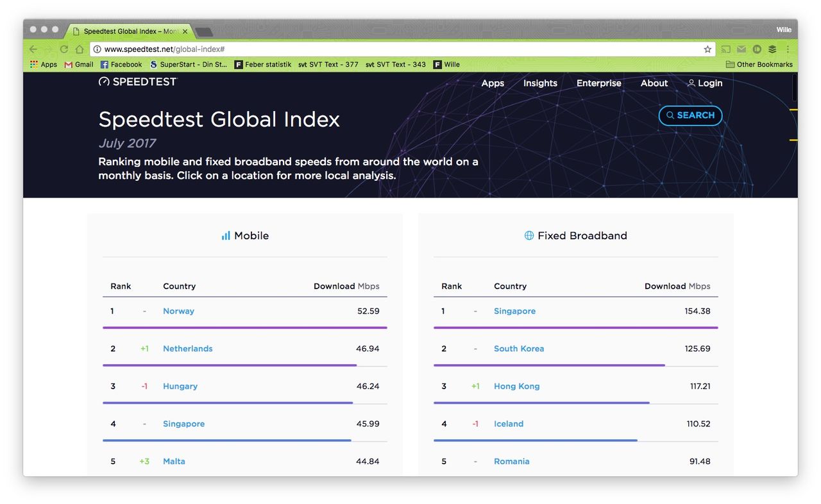
Task: Open Iceland in Fixed Broadband ranking
Action: tap(509, 424)
